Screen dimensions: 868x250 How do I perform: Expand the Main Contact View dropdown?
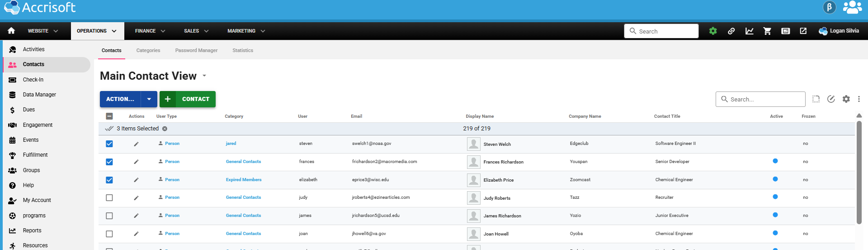pyautogui.click(x=204, y=76)
